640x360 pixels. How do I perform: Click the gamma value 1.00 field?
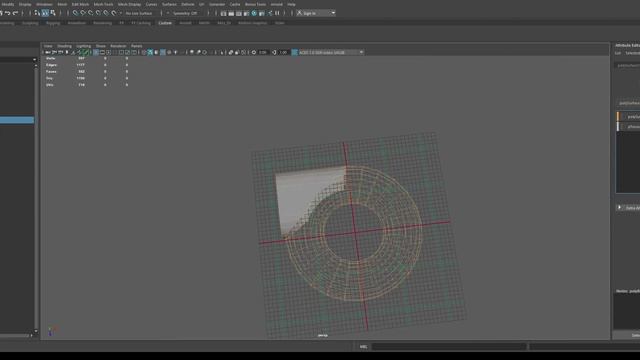(x=284, y=52)
